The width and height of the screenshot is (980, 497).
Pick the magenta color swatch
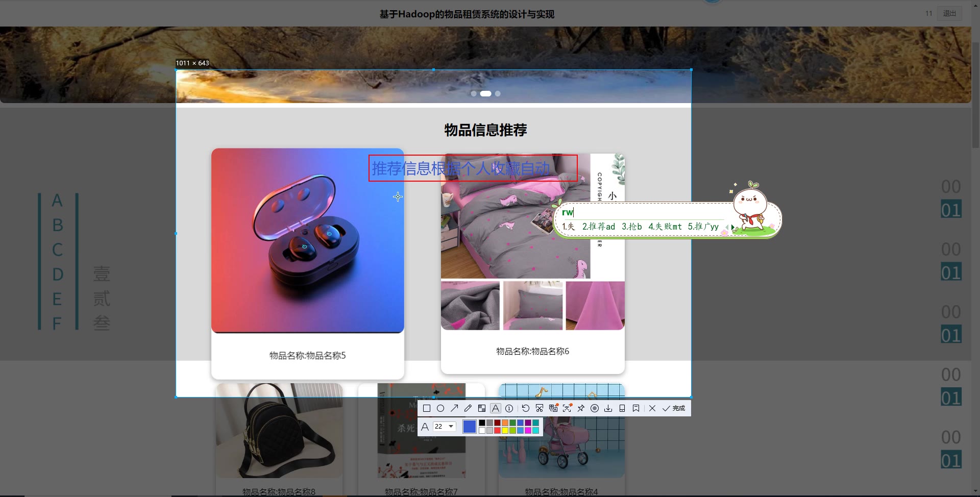[x=528, y=431]
